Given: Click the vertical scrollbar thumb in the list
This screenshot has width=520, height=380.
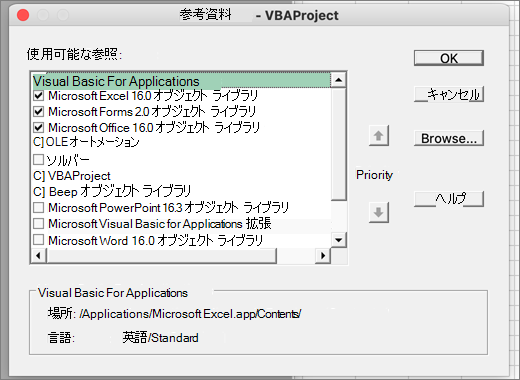Looking at the screenshot, I should [x=339, y=144].
